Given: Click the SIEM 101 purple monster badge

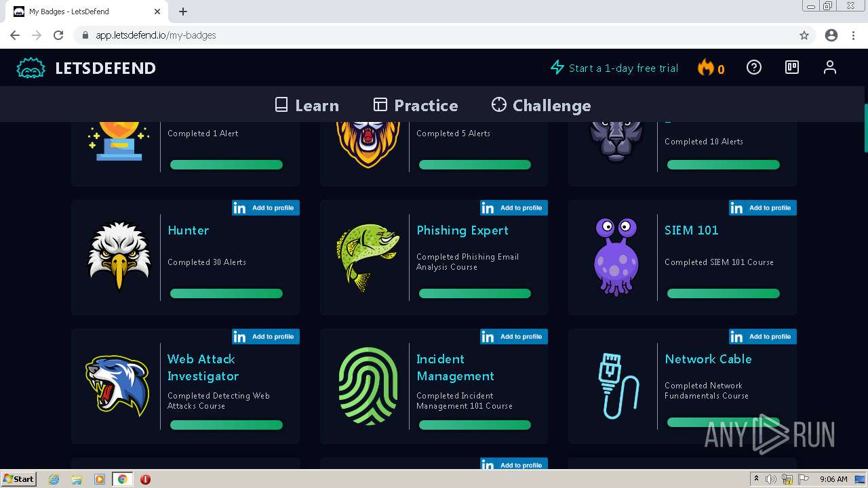Looking at the screenshot, I should tap(616, 257).
